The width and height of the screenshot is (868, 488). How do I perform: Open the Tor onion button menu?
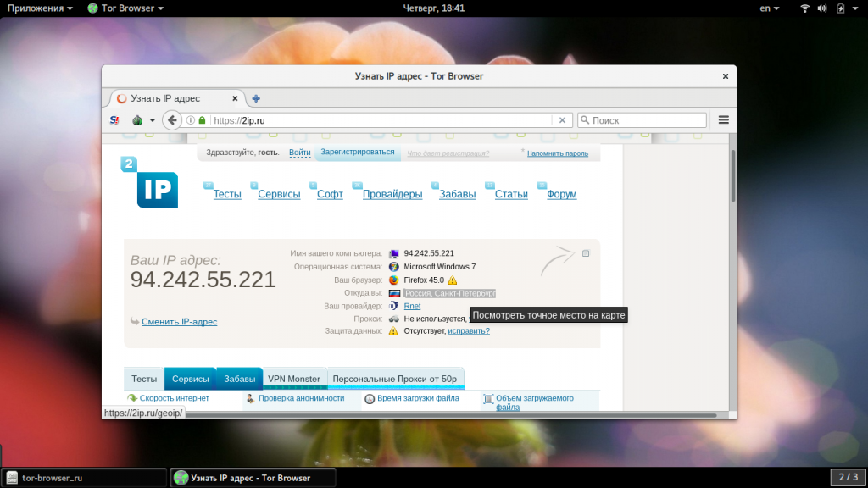(143, 120)
